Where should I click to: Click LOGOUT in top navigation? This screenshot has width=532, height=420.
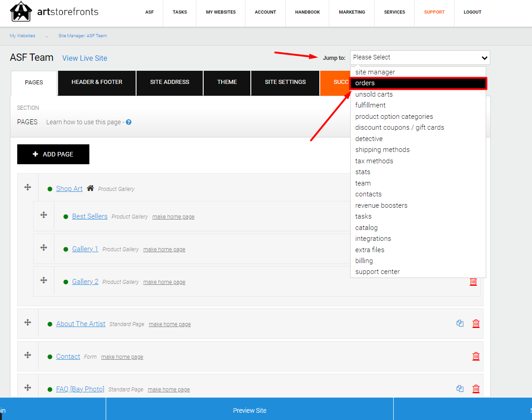click(472, 12)
